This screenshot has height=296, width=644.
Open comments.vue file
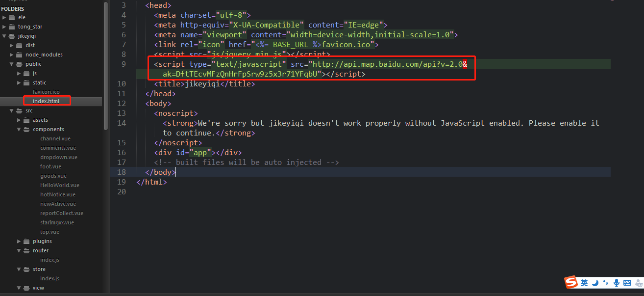click(x=58, y=148)
